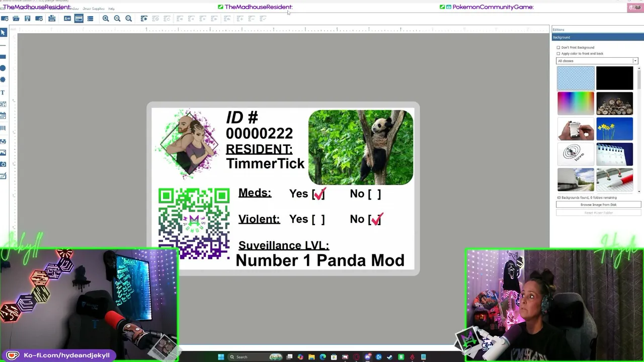This screenshot has height=362, width=644.
Task: Select the signature tool
Action: (x=3, y=176)
